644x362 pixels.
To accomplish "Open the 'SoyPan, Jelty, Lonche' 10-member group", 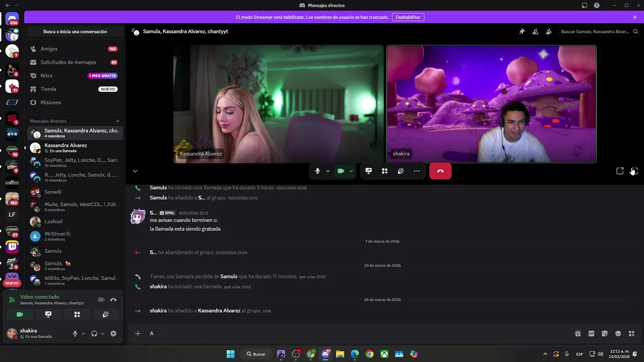I will (x=74, y=162).
